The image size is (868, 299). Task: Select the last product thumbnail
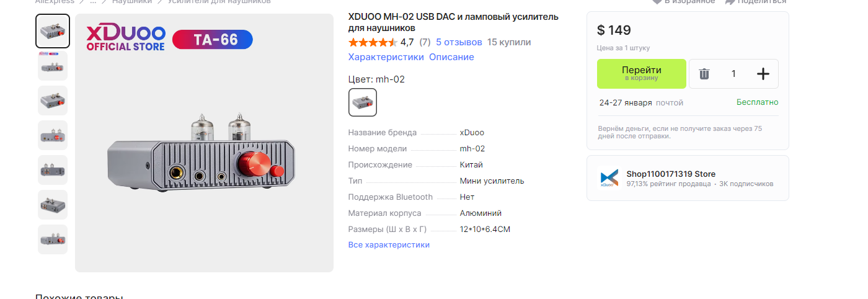pyautogui.click(x=53, y=239)
